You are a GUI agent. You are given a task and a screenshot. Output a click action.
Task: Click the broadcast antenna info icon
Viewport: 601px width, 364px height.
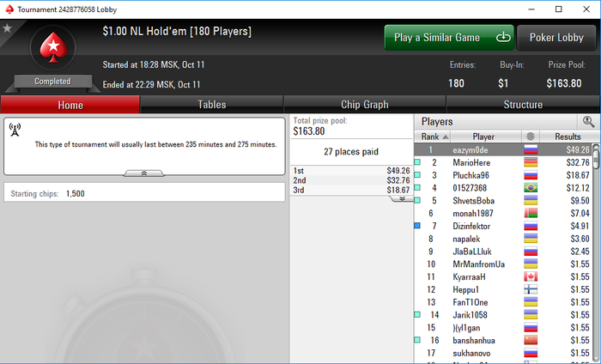[15, 130]
